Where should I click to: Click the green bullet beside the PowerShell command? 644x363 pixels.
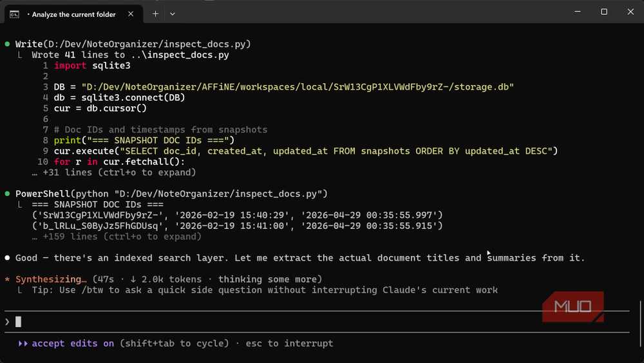pos(8,193)
